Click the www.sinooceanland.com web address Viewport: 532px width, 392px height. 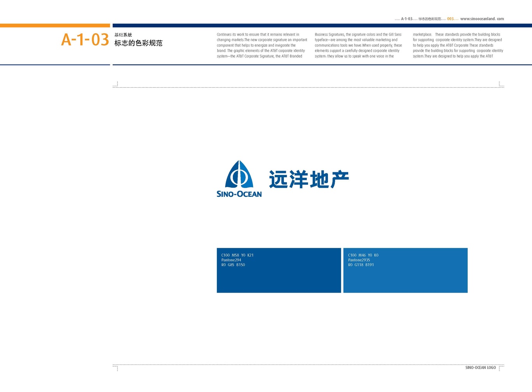coord(482,19)
